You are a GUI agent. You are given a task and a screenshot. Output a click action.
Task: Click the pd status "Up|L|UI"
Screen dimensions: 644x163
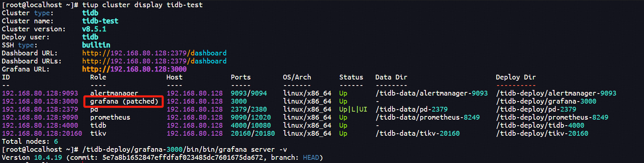click(353, 109)
